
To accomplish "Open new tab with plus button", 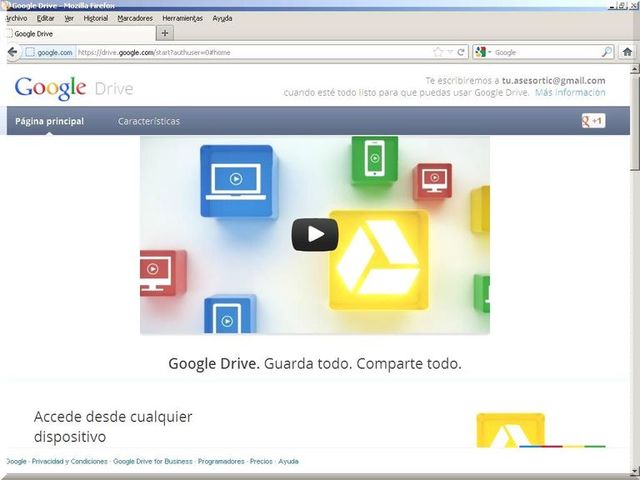I will 165,33.
